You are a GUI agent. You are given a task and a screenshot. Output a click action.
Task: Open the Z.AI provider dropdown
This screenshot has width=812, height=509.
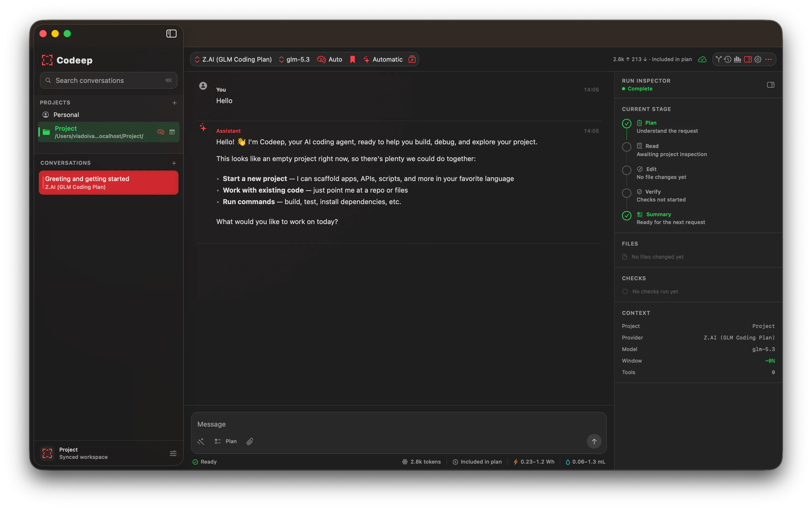coord(233,60)
